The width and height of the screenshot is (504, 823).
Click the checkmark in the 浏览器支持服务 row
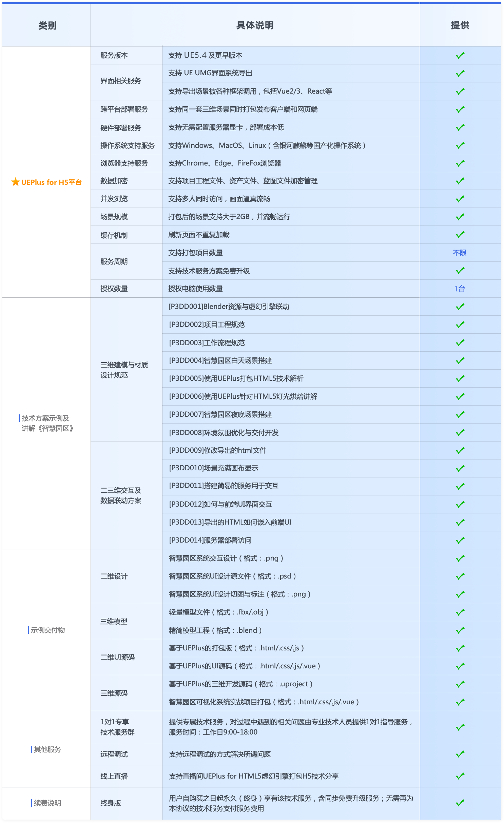click(460, 163)
